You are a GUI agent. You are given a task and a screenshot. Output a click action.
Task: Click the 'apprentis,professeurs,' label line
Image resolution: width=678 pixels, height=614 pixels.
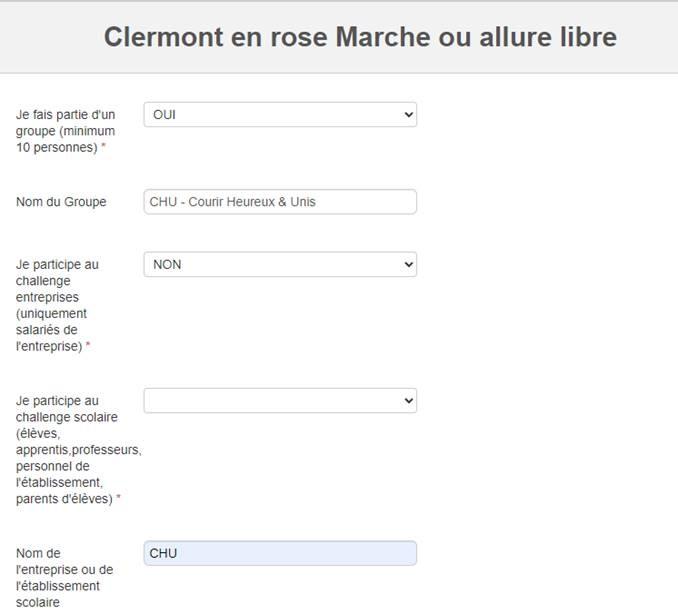[78, 450]
